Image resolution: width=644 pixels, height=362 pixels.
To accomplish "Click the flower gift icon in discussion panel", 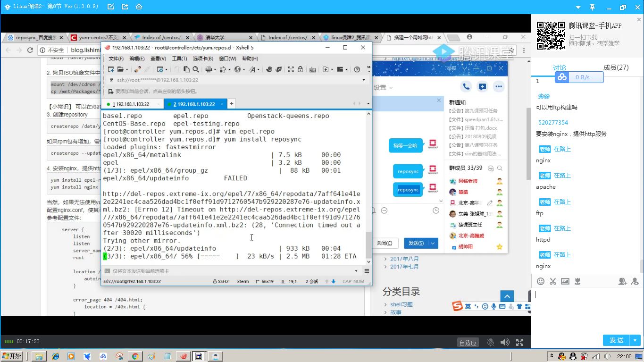I will 577,281.
